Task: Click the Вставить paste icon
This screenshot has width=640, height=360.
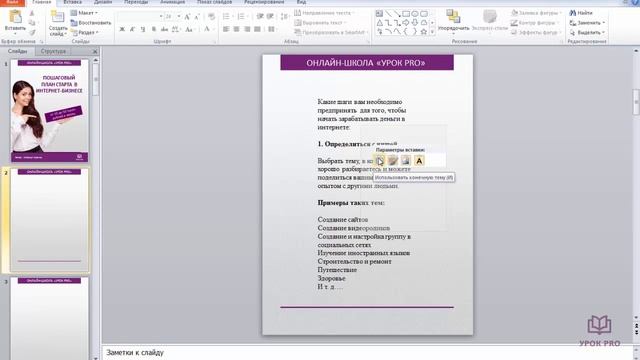Action: [x=15, y=17]
